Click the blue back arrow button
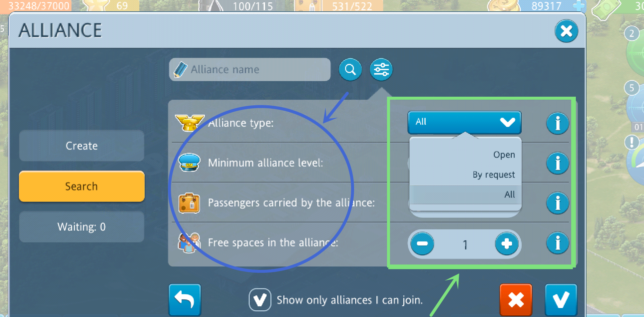 point(185,300)
